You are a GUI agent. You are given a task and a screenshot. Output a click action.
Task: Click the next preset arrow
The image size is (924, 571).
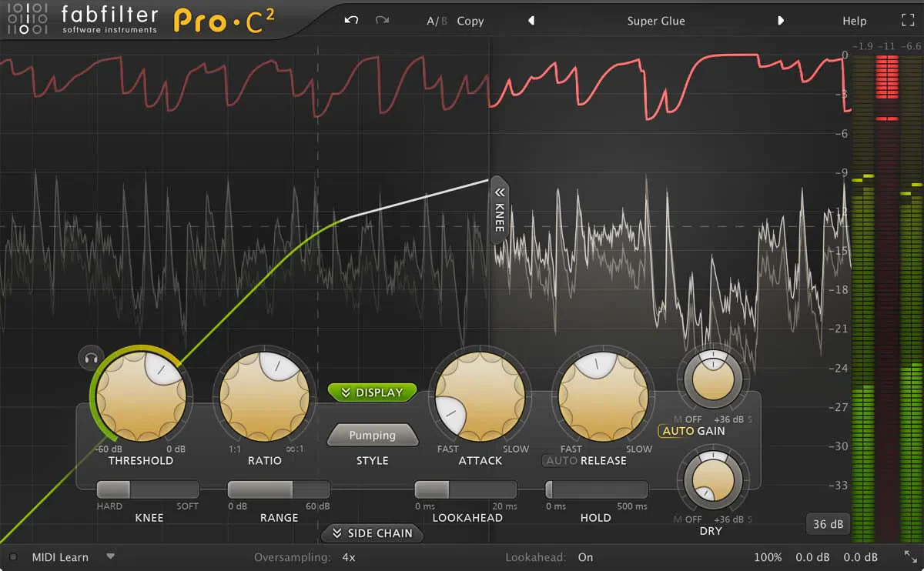[781, 21]
